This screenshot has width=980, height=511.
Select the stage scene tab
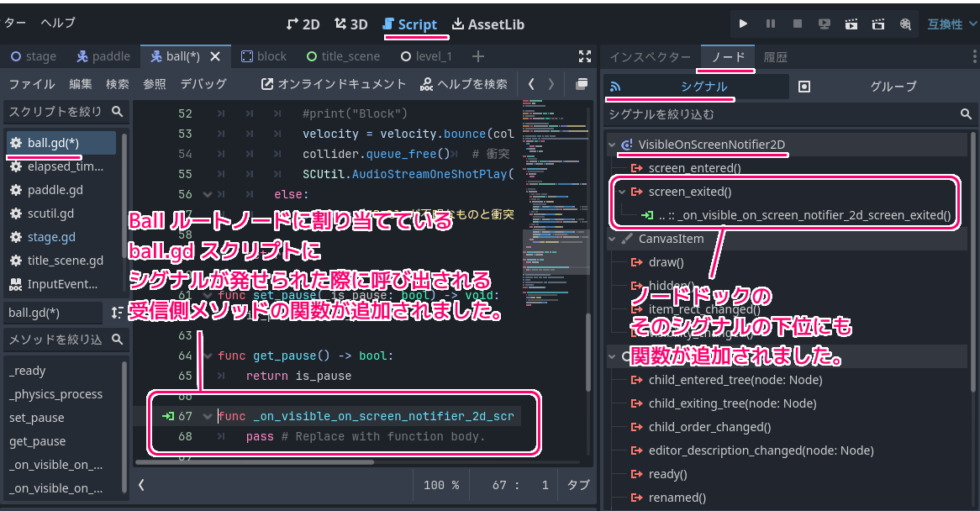click(x=34, y=56)
